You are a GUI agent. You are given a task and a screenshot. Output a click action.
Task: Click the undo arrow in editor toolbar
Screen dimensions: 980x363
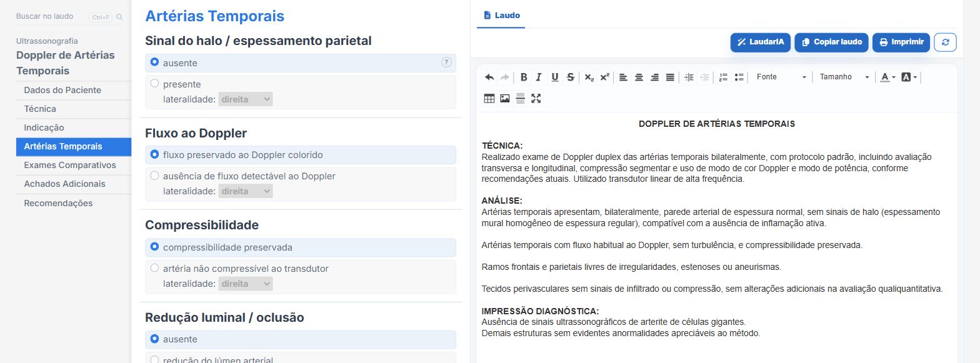[489, 77]
